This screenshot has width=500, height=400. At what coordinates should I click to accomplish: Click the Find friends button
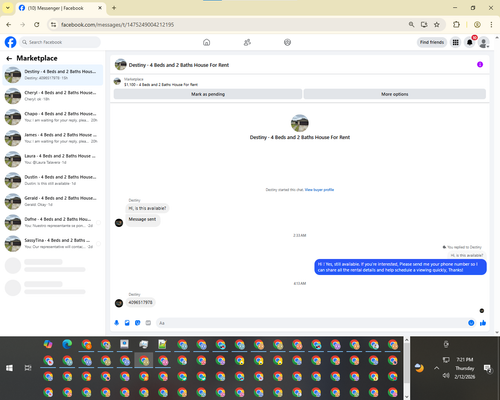tap(432, 42)
